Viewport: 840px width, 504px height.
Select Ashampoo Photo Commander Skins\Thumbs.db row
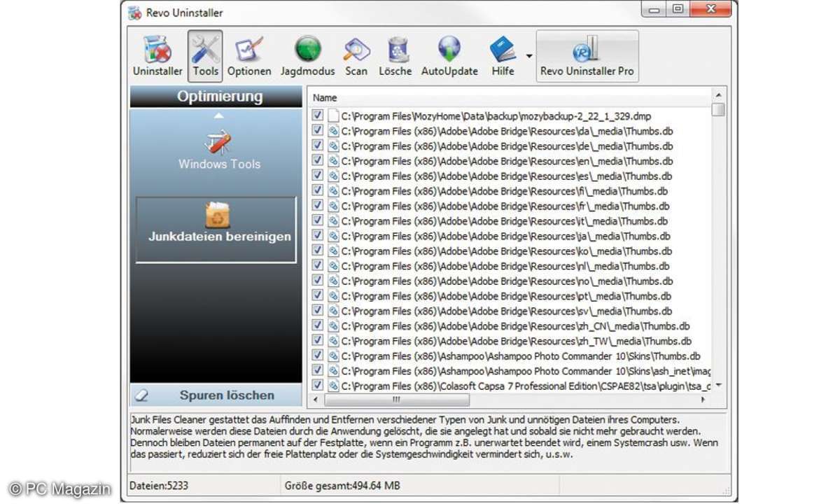pyautogui.click(x=521, y=356)
